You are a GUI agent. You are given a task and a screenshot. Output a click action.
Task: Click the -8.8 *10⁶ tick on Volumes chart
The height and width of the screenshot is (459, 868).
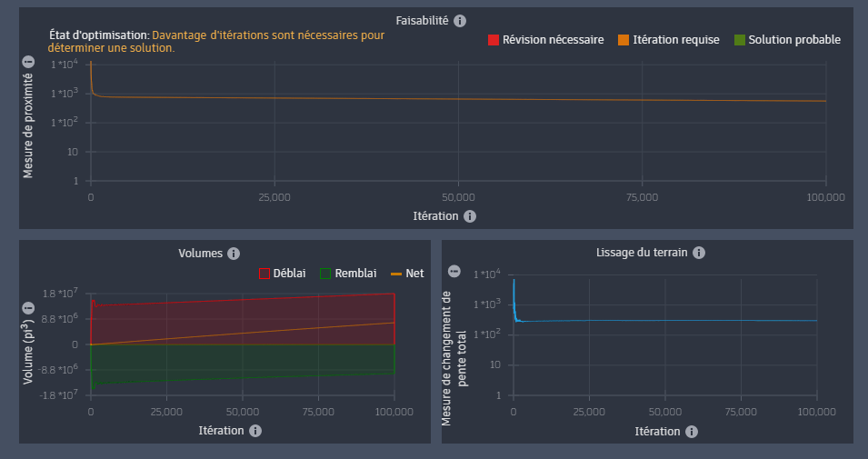click(x=57, y=369)
